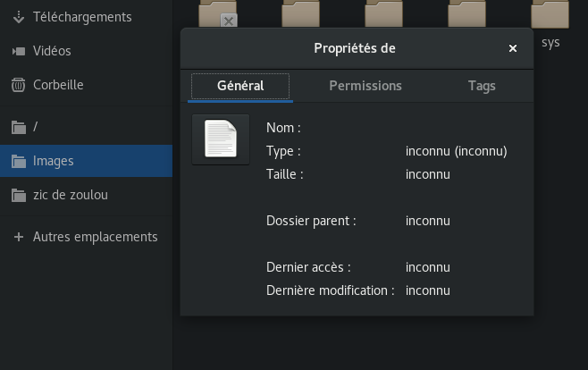Show the Tags tab
This screenshot has width=588, height=370.
tap(482, 86)
